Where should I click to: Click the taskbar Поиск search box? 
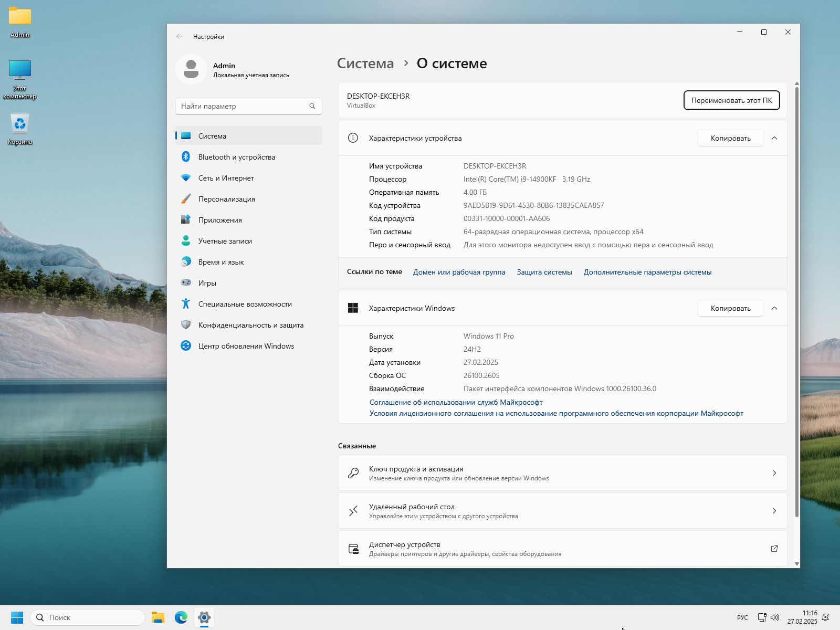[88, 617]
